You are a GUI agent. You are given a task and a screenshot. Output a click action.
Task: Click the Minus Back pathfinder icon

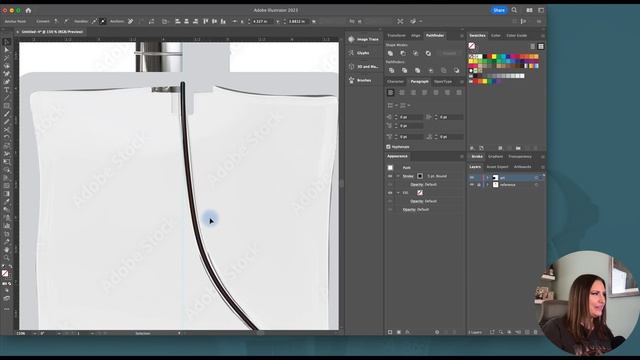point(456,71)
